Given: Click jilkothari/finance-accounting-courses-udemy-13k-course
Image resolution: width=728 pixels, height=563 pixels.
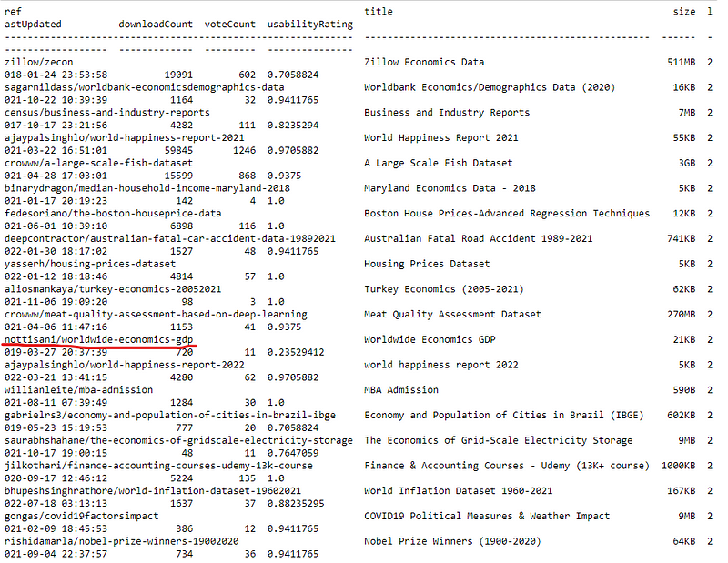Looking at the screenshot, I should pos(158,466).
